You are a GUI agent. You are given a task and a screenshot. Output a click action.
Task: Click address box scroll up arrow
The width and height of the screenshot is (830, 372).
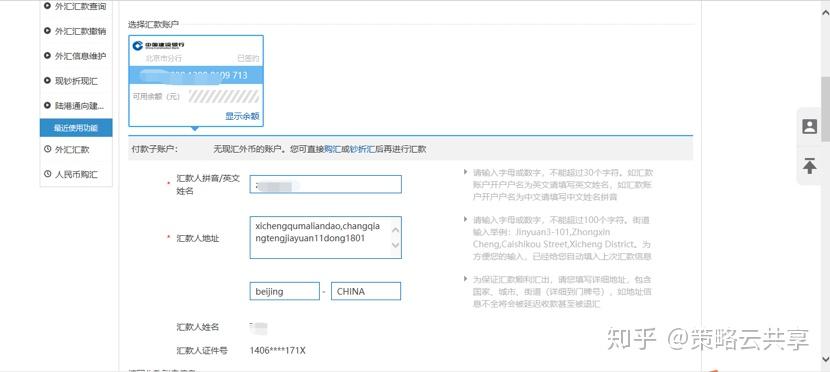point(395,230)
